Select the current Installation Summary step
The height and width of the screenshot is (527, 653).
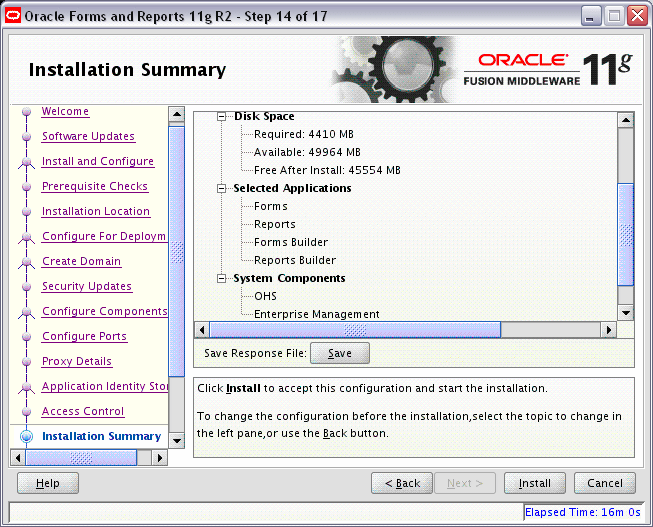[102, 436]
